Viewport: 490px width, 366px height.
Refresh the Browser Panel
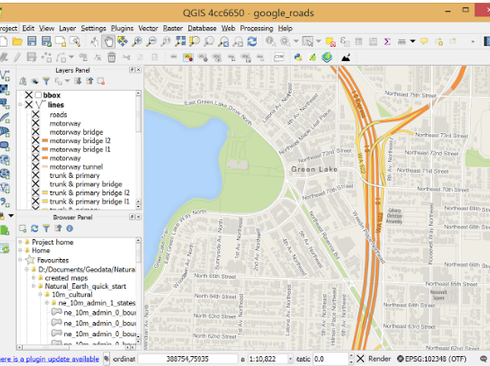35,228
